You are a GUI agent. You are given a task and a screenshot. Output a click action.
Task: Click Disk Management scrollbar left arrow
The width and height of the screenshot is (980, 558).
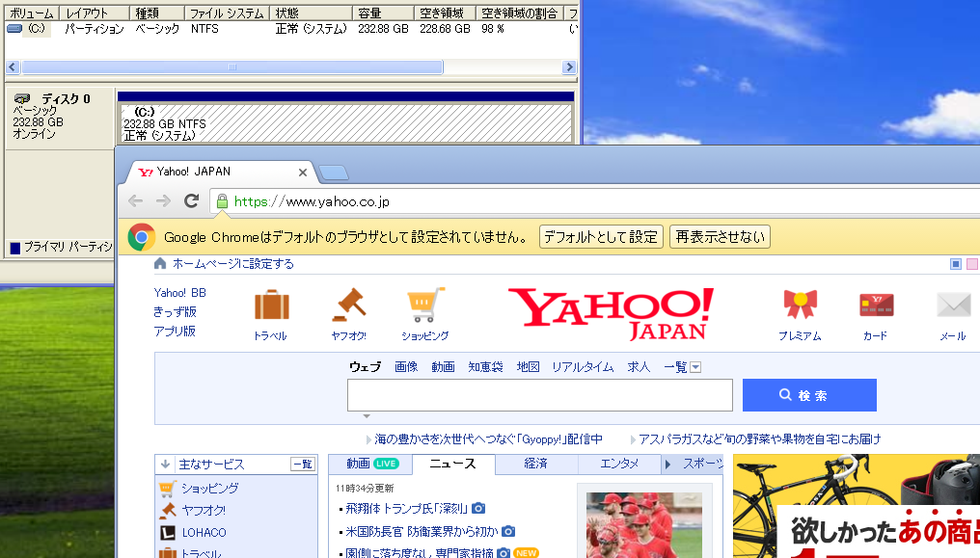coord(13,66)
